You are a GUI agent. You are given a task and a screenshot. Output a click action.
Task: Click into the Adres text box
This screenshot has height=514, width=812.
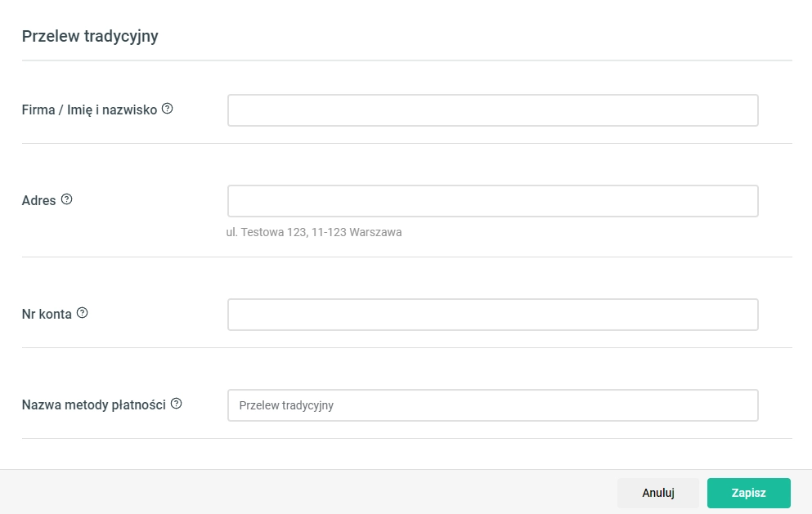493,201
